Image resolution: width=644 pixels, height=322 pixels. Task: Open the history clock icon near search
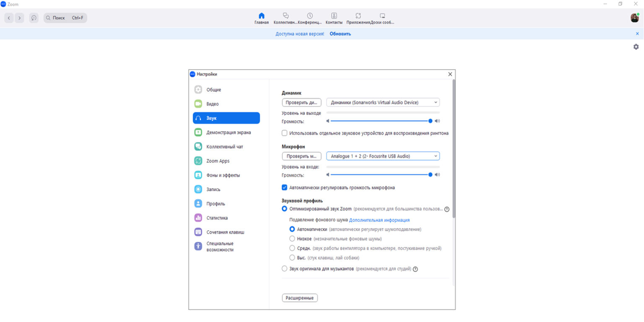(34, 18)
